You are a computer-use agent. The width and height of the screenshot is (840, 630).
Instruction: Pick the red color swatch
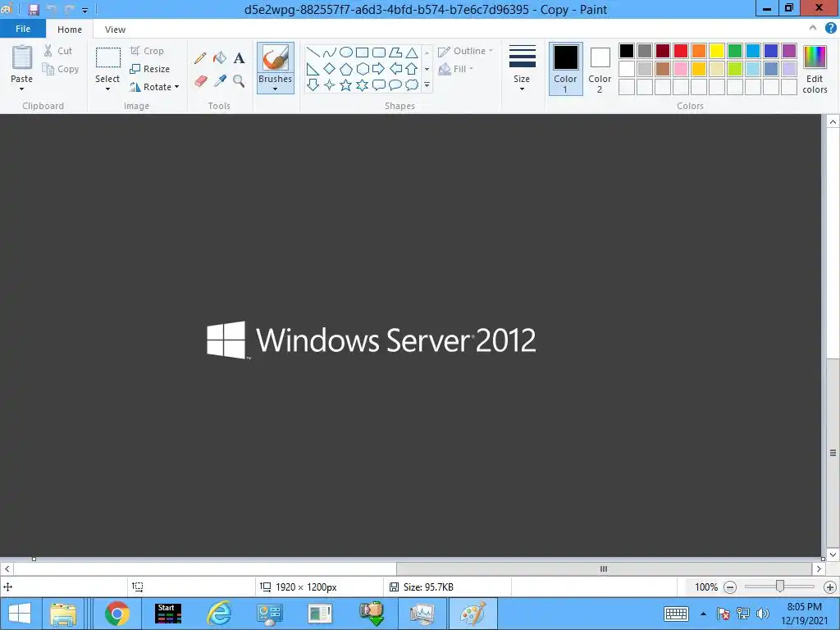681,51
